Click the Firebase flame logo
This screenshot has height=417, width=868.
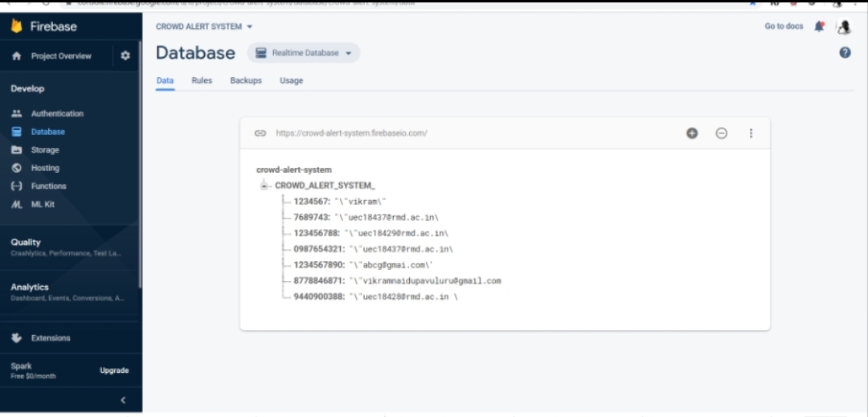[17, 26]
